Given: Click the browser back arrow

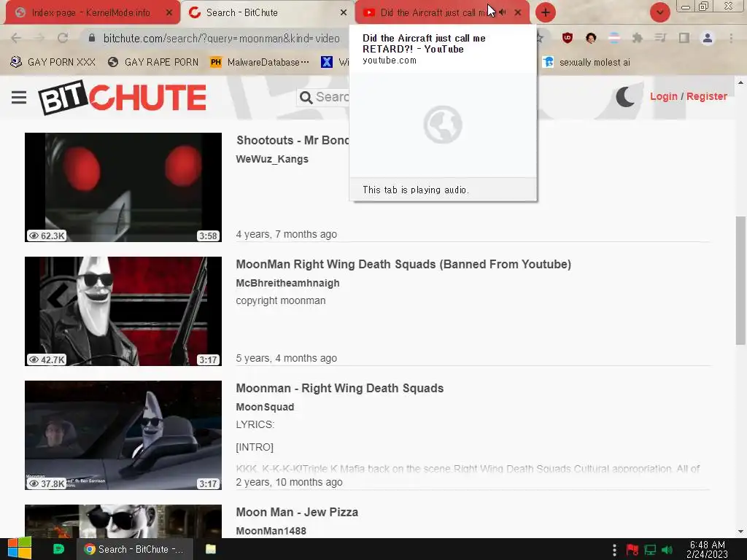Looking at the screenshot, I should tap(16, 38).
